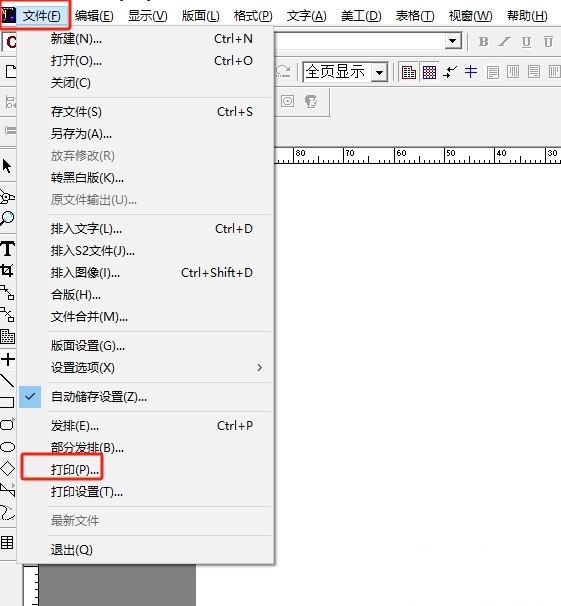The width and height of the screenshot is (561, 606).
Task: Open the wide font combo box arrow
Action: coord(453,41)
